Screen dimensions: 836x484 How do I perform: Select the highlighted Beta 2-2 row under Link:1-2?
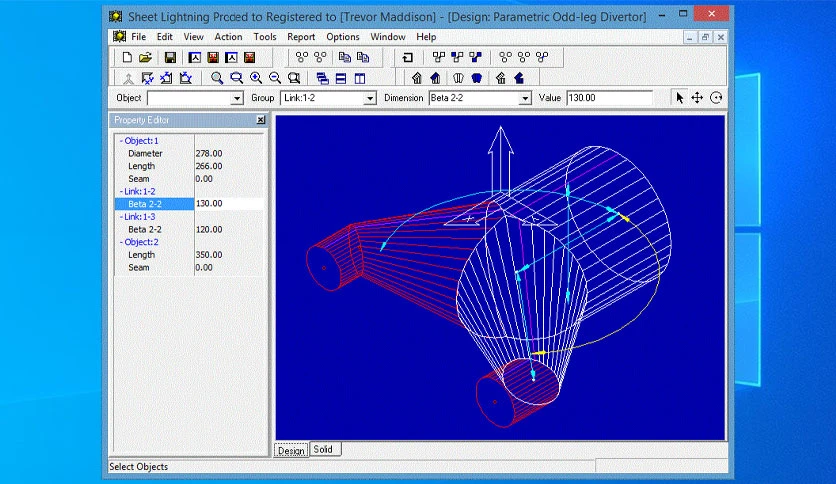[x=189, y=204]
